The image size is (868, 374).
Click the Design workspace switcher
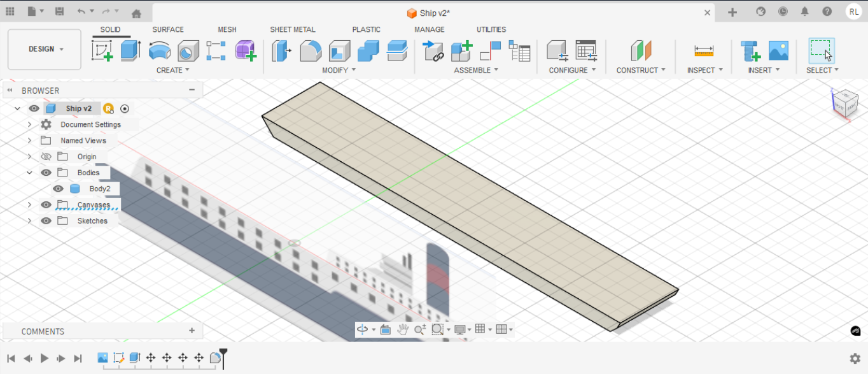44,49
